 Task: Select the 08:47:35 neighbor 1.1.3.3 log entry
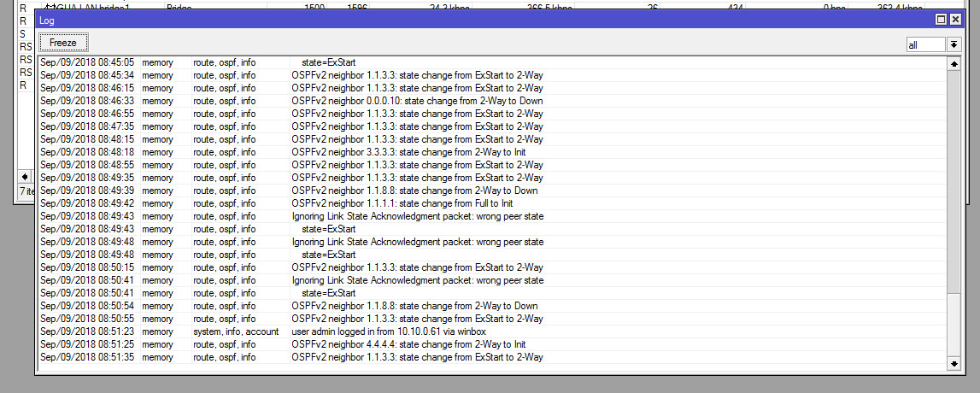(x=492, y=126)
